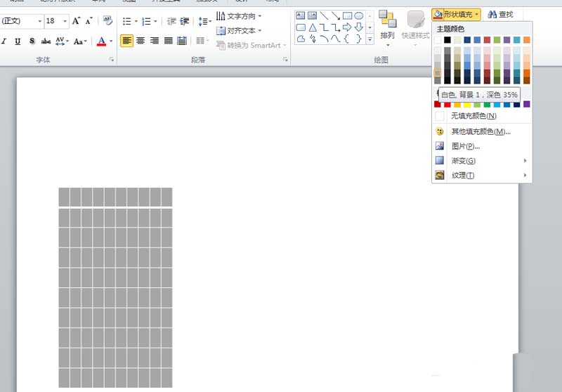Image resolution: width=562 pixels, height=392 pixels.
Task: Select triangle shape in gallery
Action: pos(313,27)
